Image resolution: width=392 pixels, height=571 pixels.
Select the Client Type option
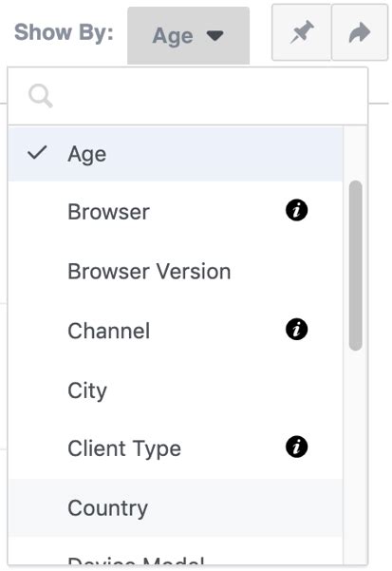(176, 448)
